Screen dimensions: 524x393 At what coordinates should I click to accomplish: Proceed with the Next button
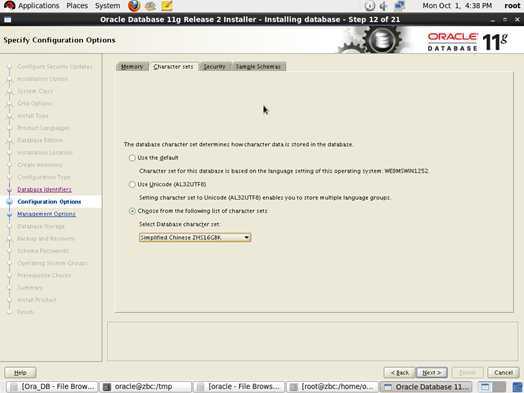tap(432, 373)
